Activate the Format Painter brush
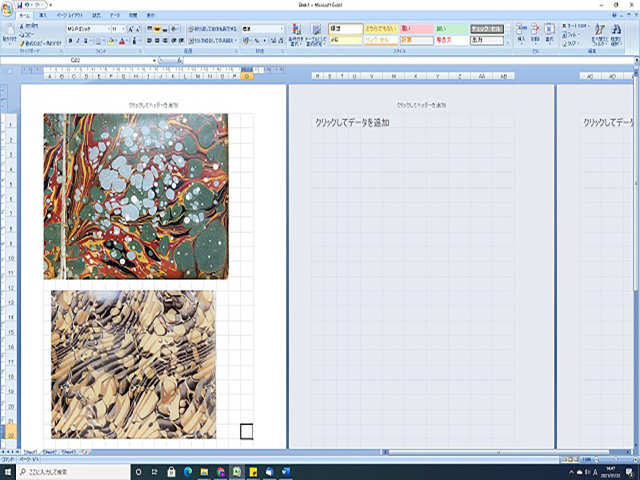This screenshot has height=480, width=640. pyautogui.click(x=22, y=43)
